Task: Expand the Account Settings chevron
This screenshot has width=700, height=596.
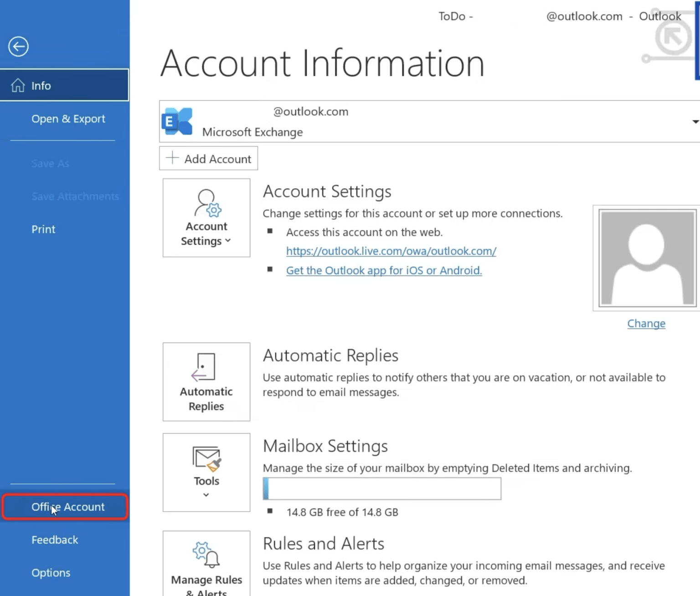Action: [228, 241]
